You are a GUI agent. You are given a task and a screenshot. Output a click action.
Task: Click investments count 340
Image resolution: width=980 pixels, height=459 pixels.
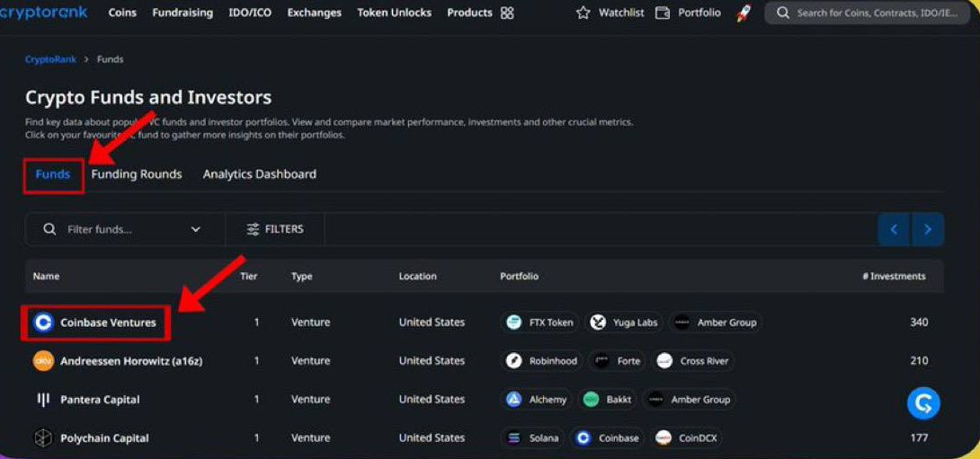919,322
